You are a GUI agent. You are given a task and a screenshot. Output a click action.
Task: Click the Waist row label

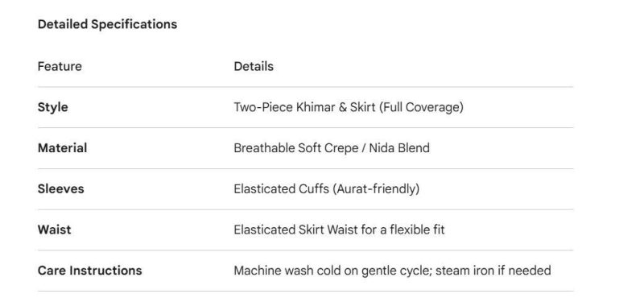coord(54,230)
